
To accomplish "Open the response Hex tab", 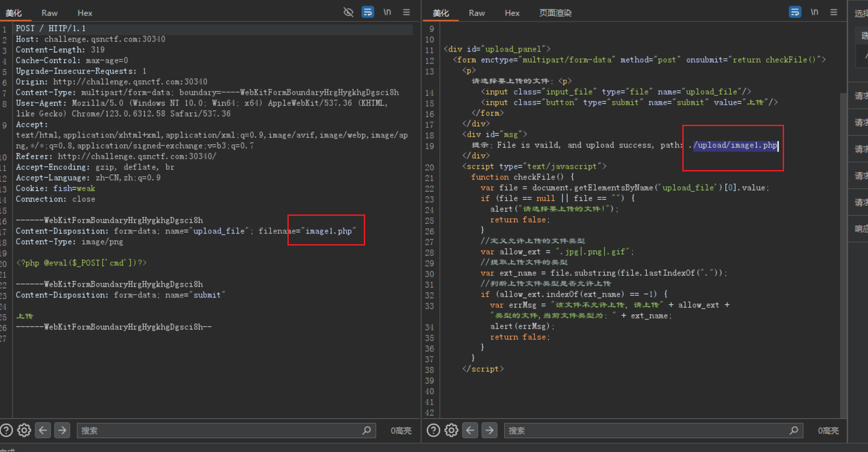I will point(512,13).
